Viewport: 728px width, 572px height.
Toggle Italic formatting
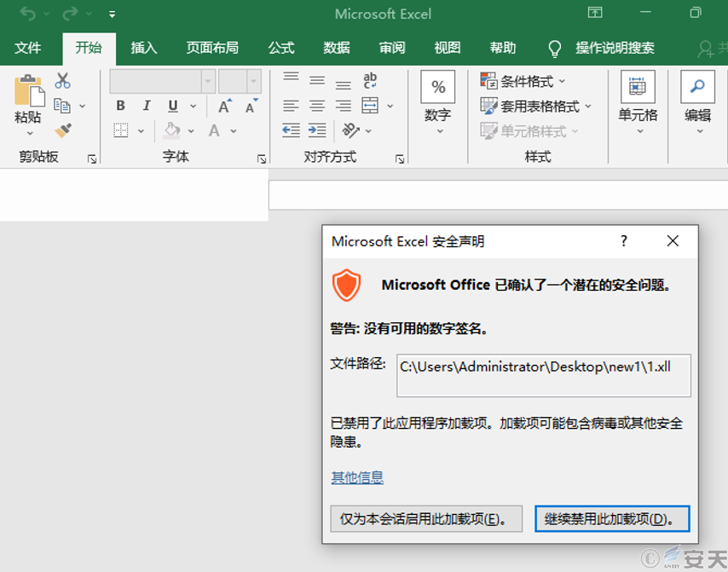tap(147, 106)
